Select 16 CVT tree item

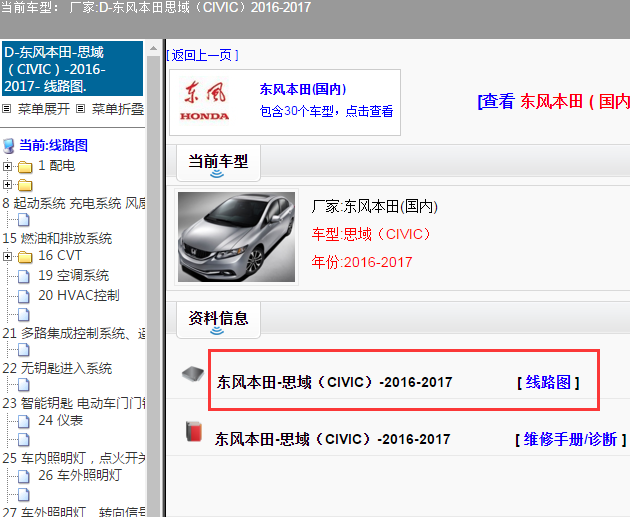(60, 255)
